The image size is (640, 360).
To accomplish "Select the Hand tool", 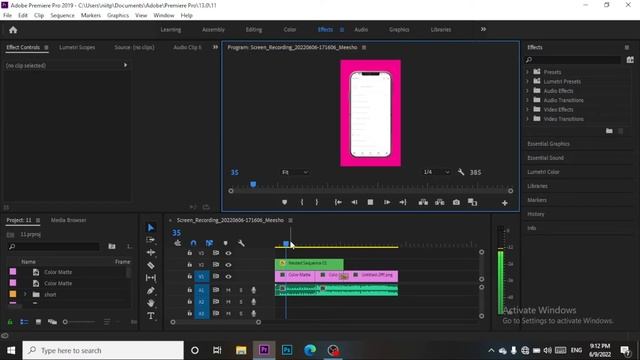I will (x=151, y=303).
